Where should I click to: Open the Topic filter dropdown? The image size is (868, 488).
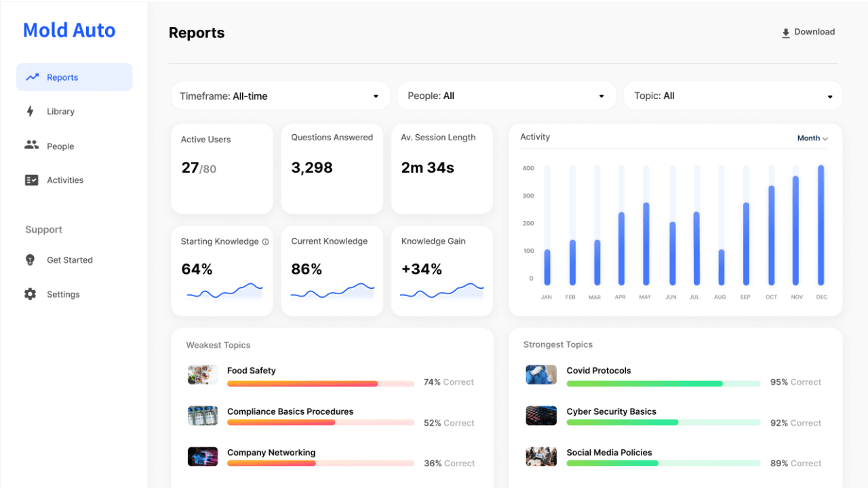coord(732,96)
